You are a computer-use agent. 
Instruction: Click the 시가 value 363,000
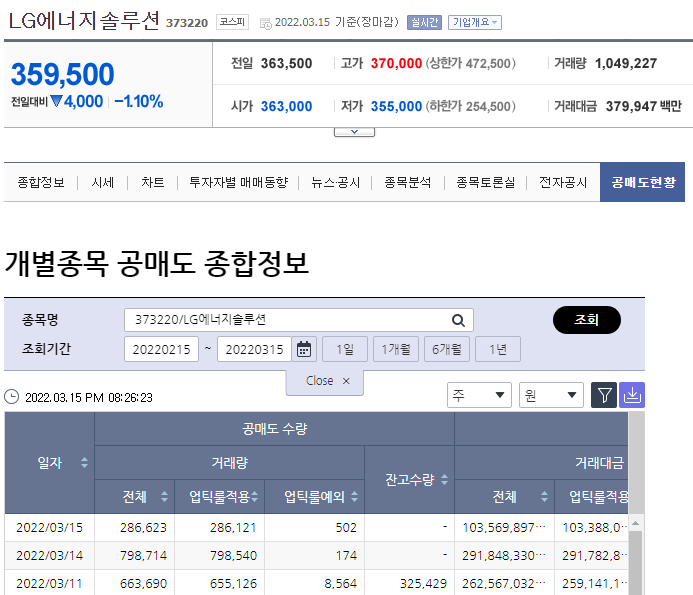tap(286, 106)
